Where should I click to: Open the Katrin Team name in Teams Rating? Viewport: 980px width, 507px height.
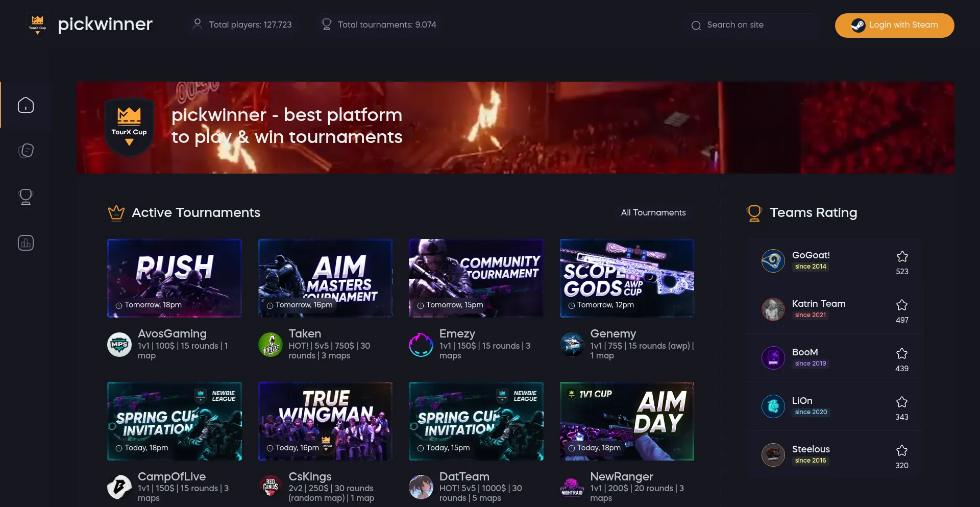(819, 303)
